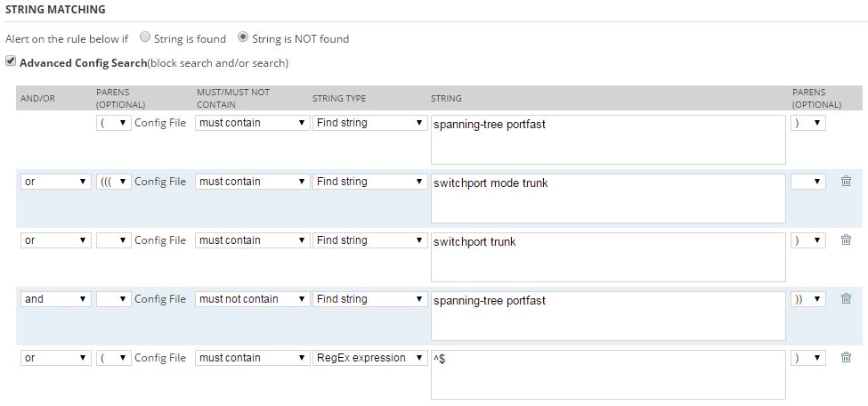The image size is (868, 406).
Task: Click the '^$' regex string text box
Action: click(x=608, y=374)
